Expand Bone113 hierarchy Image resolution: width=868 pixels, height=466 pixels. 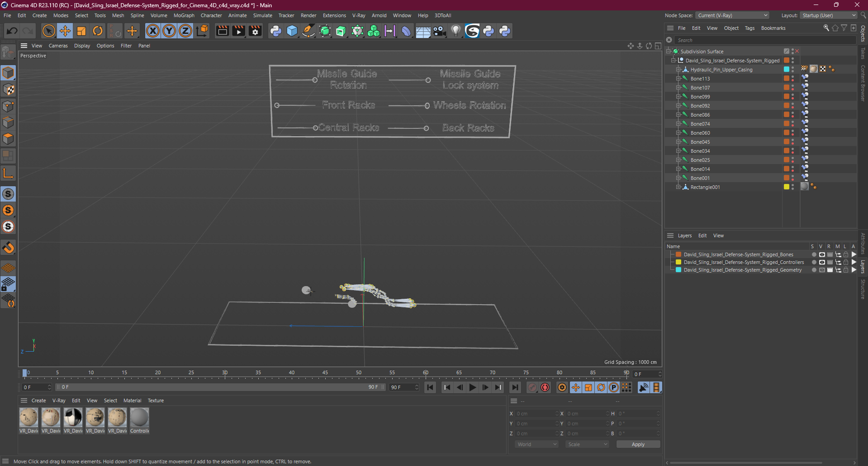[678, 79]
